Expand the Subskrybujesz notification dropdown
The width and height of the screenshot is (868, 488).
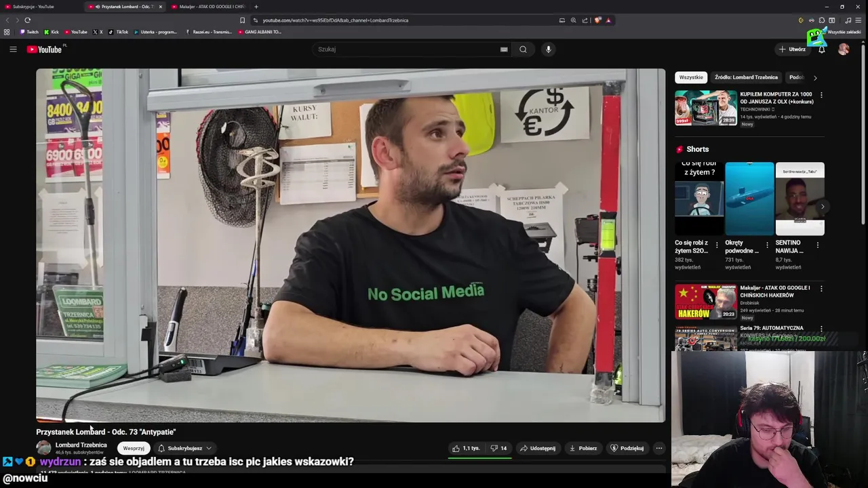pos(185,448)
